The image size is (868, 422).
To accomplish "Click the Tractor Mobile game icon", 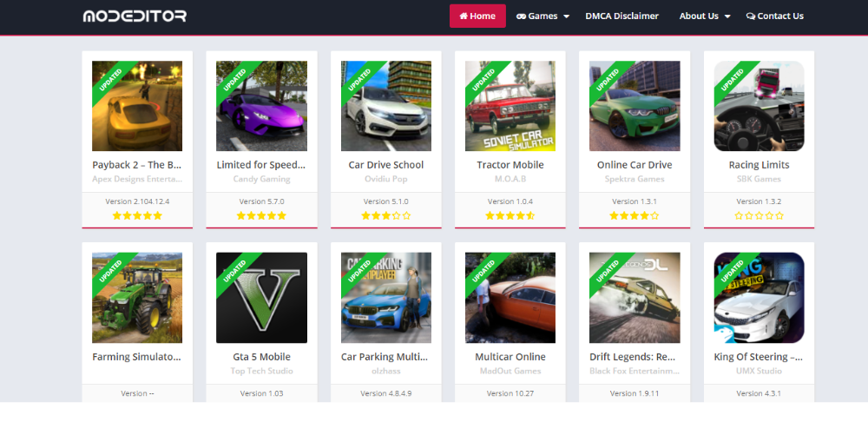I will click(x=510, y=106).
